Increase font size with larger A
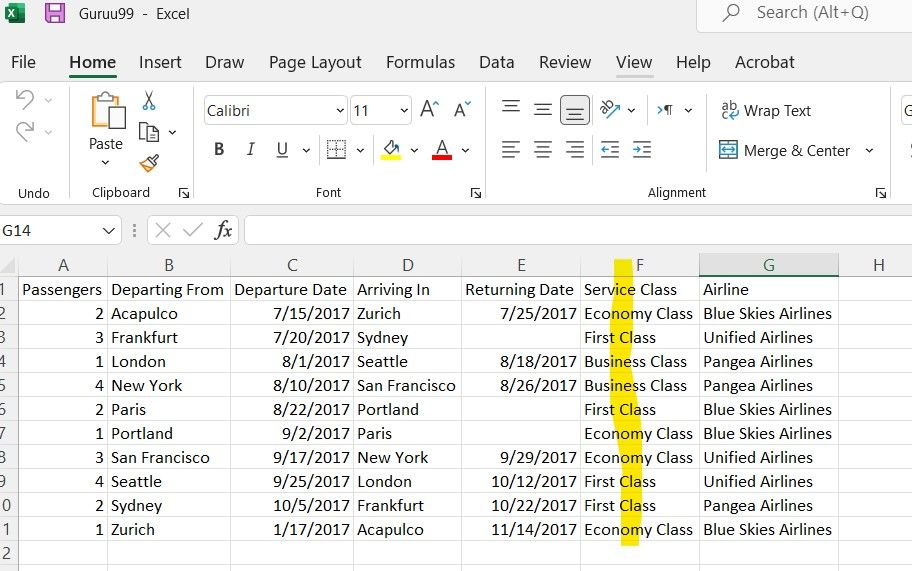The height and width of the screenshot is (571, 912). click(429, 109)
